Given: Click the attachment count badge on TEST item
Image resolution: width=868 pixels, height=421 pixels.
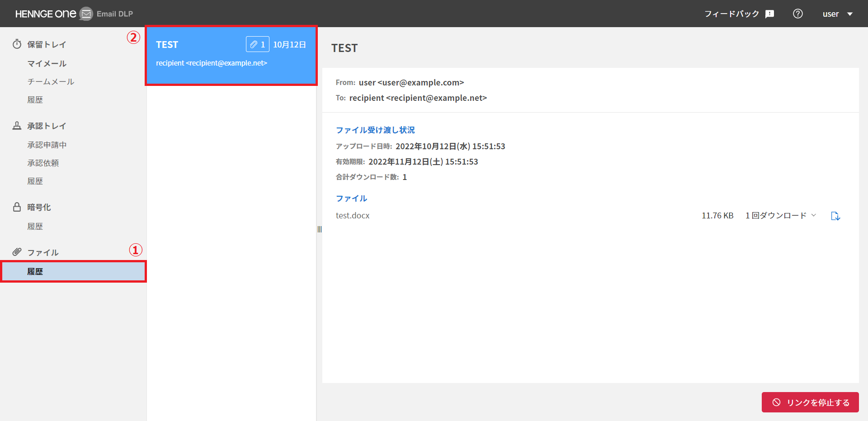Looking at the screenshot, I should [x=258, y=44].
